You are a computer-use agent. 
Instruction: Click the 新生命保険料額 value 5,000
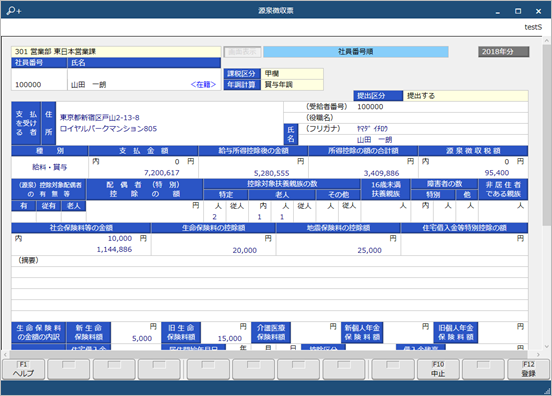142,338
